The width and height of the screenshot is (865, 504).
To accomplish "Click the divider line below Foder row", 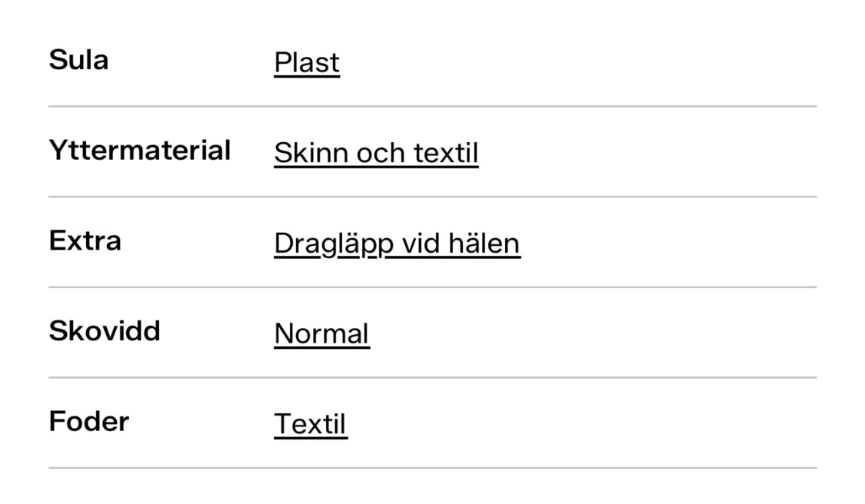I will tap(432, 467).
